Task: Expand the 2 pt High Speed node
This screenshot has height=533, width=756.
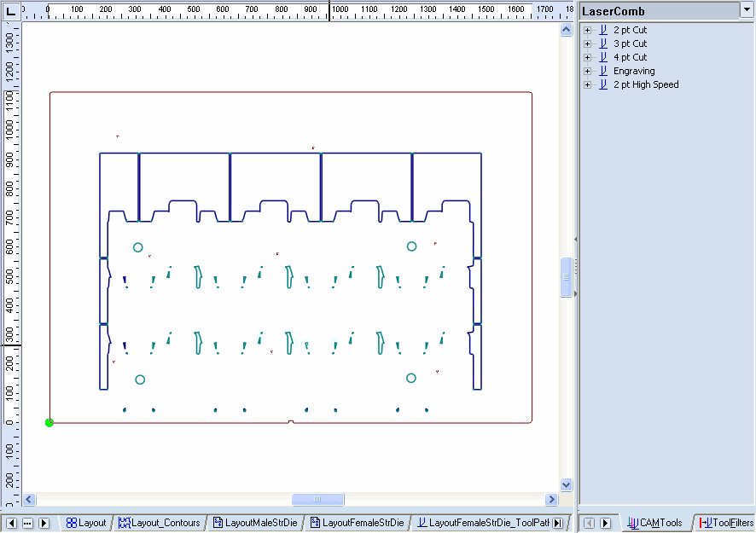Action: pos(587,84)
